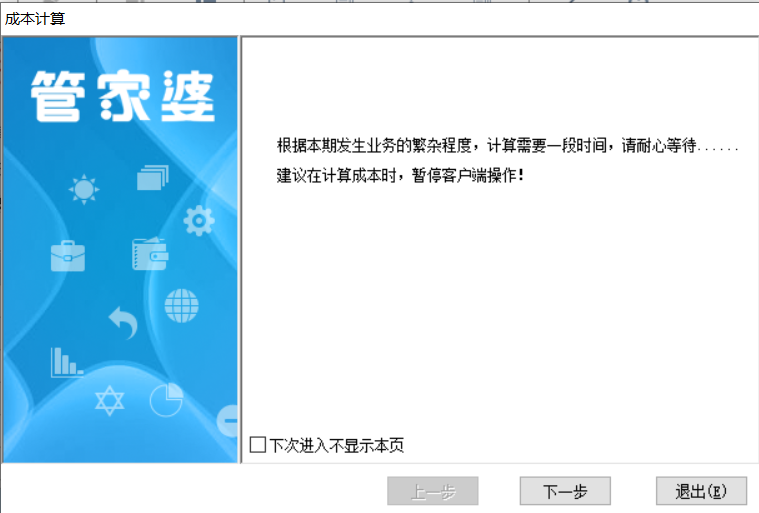Click the disabled 上一步 button
The image size is (759, 513).
click(433, 491)
